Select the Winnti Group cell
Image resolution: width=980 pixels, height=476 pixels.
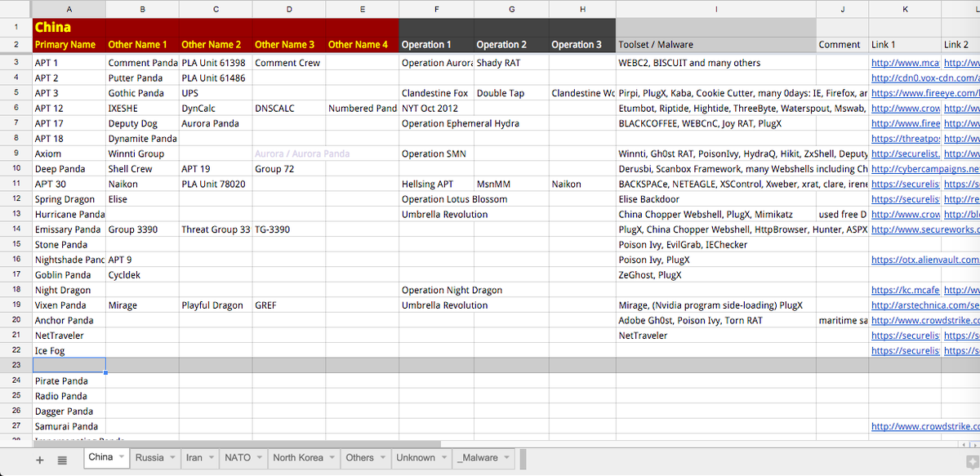[x=142, y=153]
